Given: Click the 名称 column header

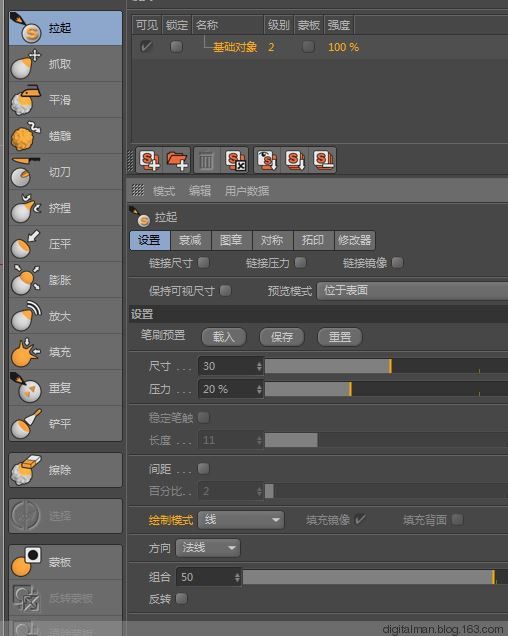Looking at the screenshot, I should 228,25.
